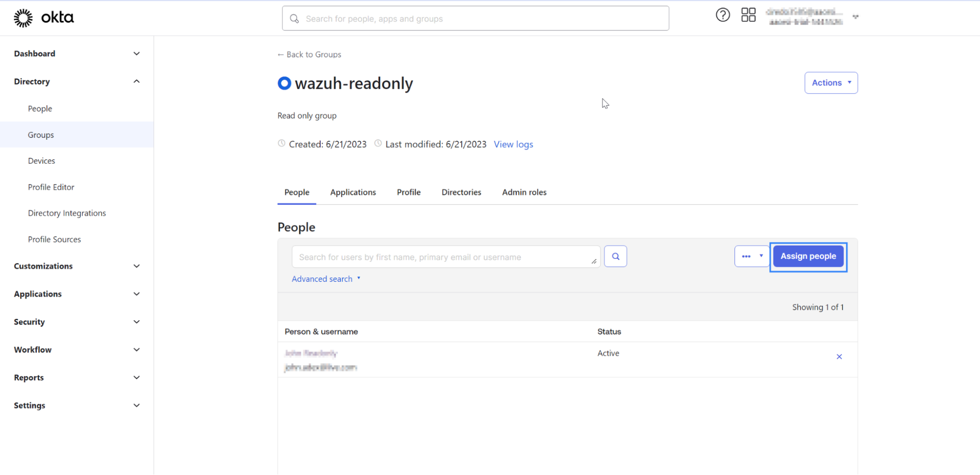The image size is (980, 475).
Task: Go back via Back to Groups link
Action: click(x=309, y=54)
